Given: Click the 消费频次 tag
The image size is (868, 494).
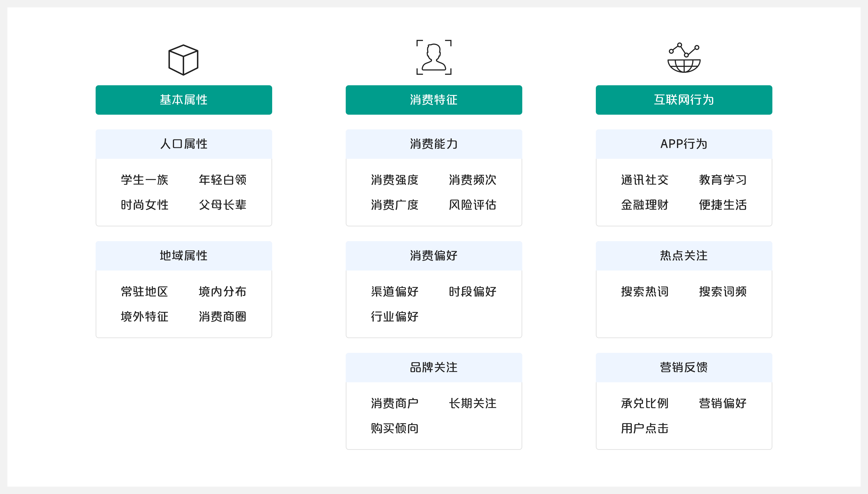Looking at the screenshot, I should [x=473, y=180].
